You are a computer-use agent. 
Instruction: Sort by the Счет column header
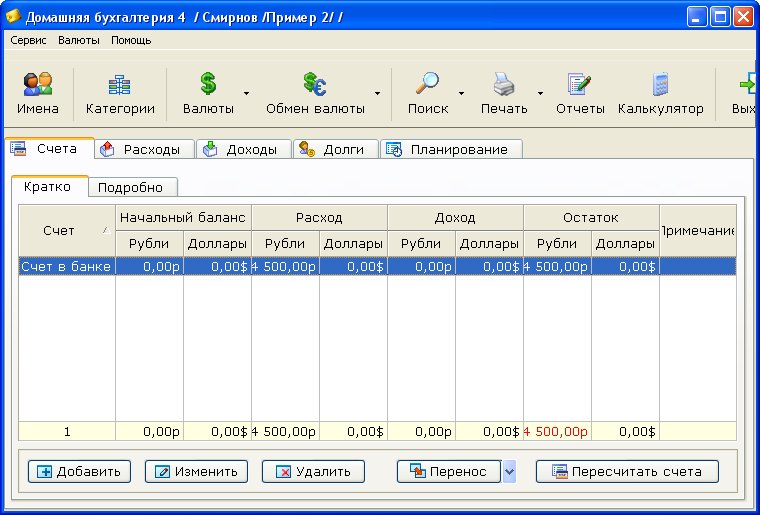point(67,231)
